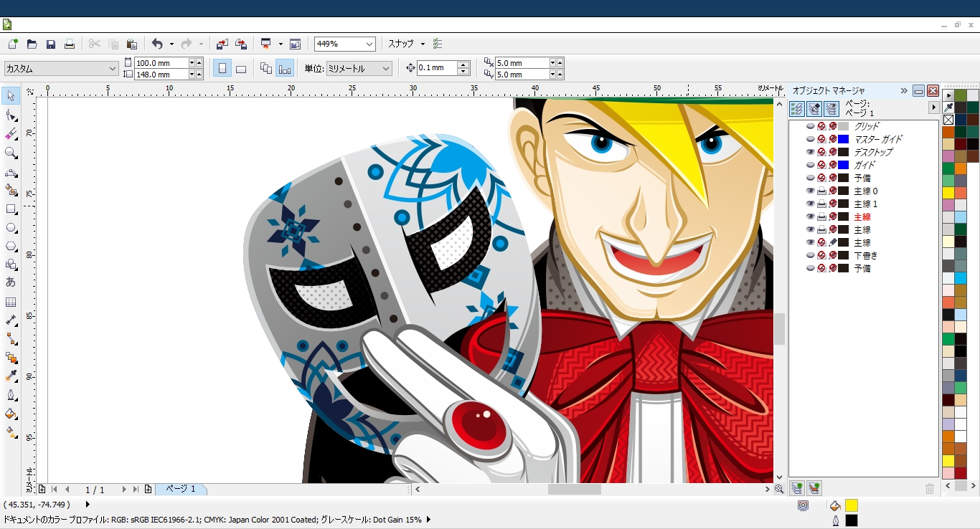The height and width of the screenshot is (529, 980).
Task: Click the Import icon
Action: tap(222, 44)
